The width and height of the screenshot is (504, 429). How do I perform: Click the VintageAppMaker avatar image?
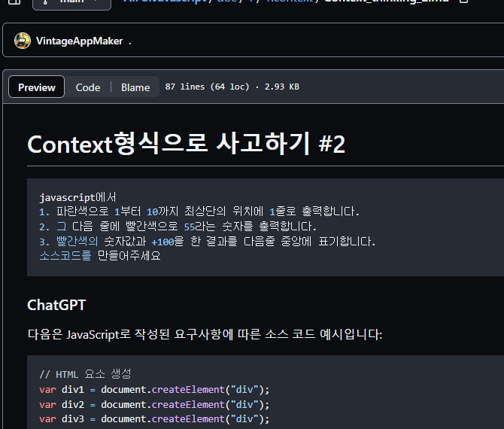[x=23, y=41]
